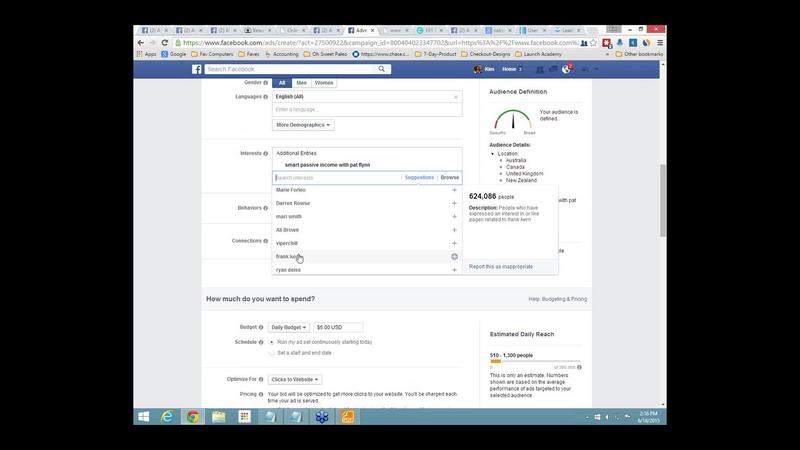Open the Facebook account dropdown arrow
800x450 pixels.
596,69
